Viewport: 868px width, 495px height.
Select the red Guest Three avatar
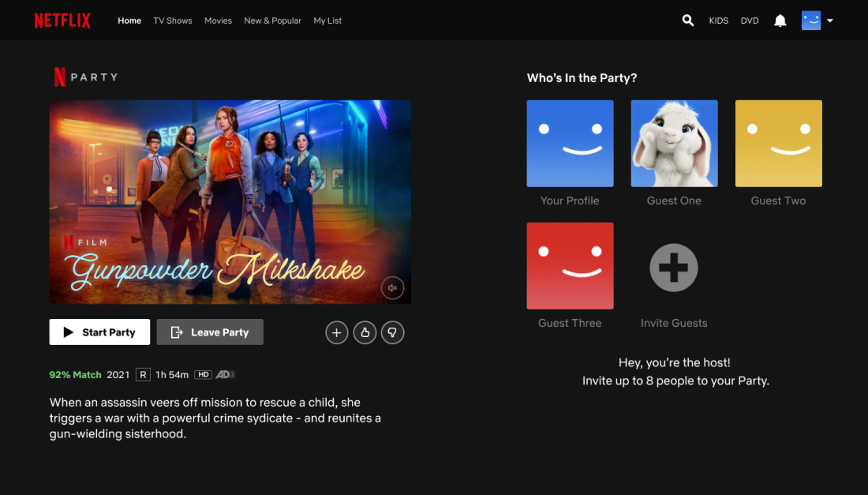point(570,265)
